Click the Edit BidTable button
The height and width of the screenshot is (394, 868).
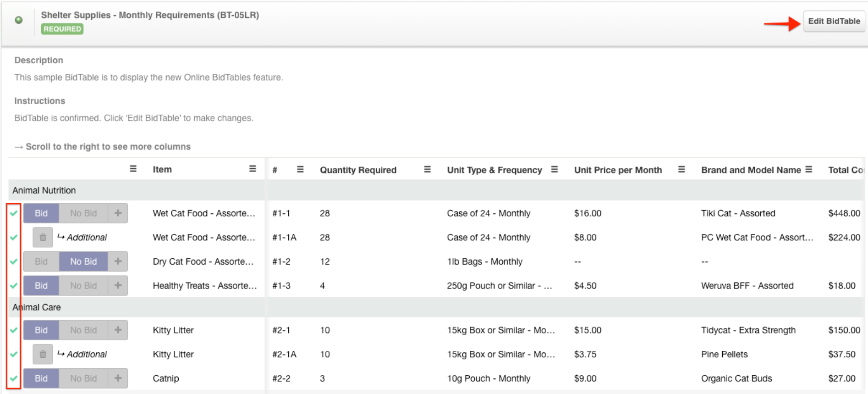coord(834,21)
